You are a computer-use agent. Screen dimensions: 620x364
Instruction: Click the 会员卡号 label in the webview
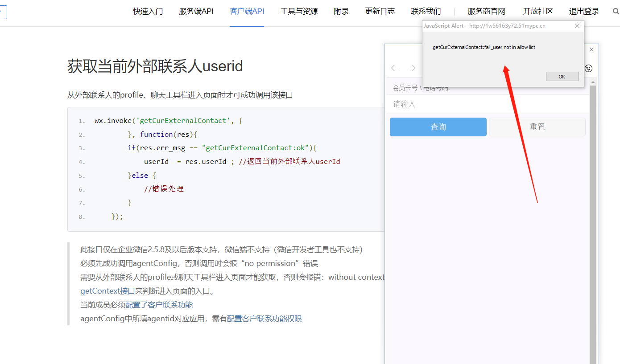click(x=405, y=88)
